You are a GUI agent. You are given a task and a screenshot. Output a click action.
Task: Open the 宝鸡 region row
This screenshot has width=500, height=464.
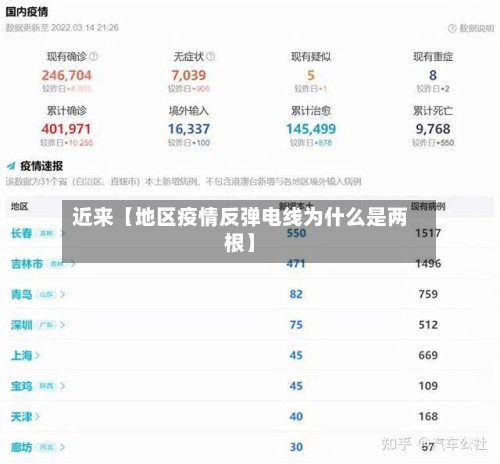[250, 386]
